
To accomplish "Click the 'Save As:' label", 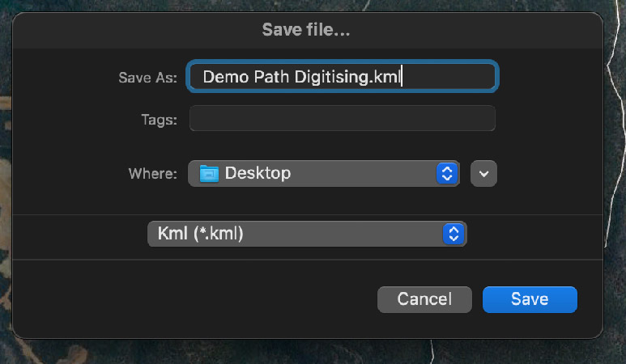I will point(147,78).
